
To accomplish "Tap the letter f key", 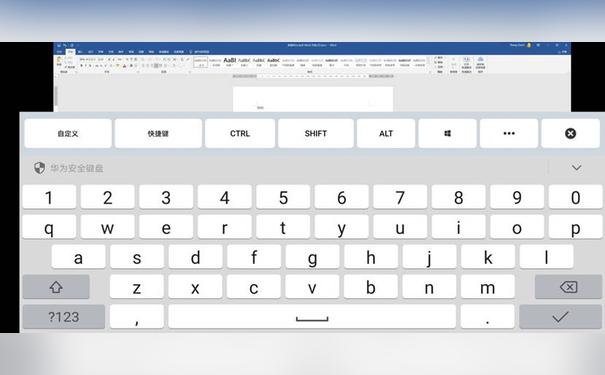I will pyautogui.click(x=254, y=257).
